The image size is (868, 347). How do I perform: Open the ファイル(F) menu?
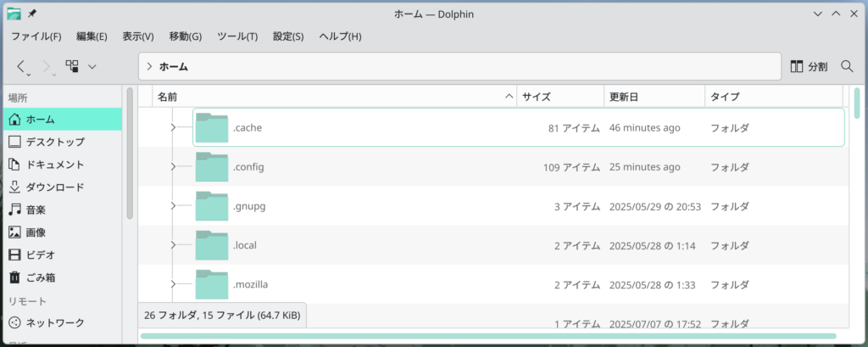tap(36, 36)
